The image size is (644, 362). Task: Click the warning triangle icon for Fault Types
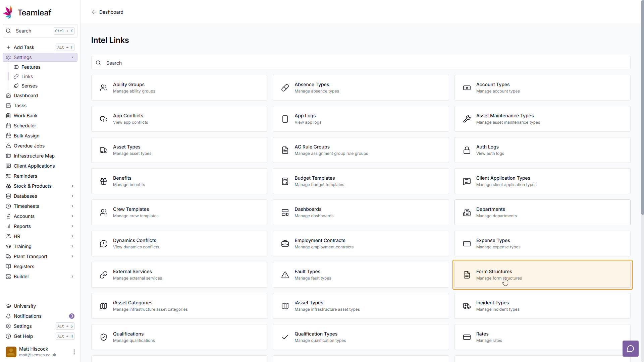tap(285, 275)
